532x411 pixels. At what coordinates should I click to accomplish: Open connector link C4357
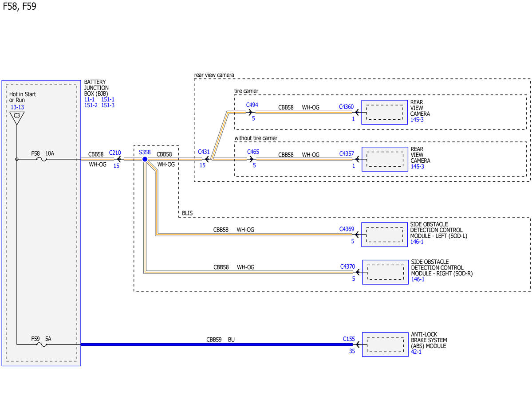pyautogui.click(x=347, y=153)
